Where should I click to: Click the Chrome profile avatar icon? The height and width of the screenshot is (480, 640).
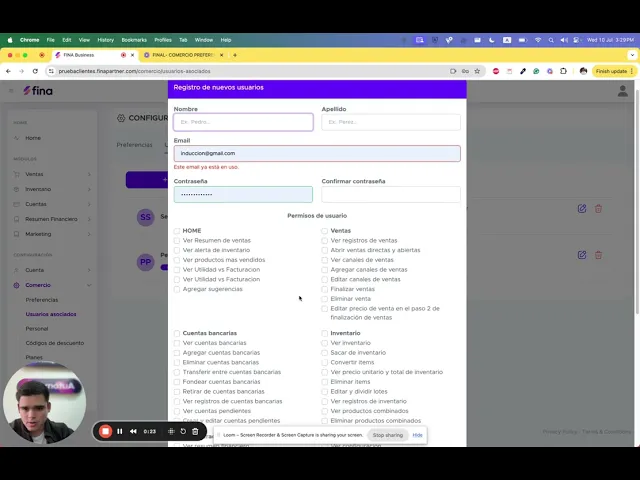click(583, 71)
